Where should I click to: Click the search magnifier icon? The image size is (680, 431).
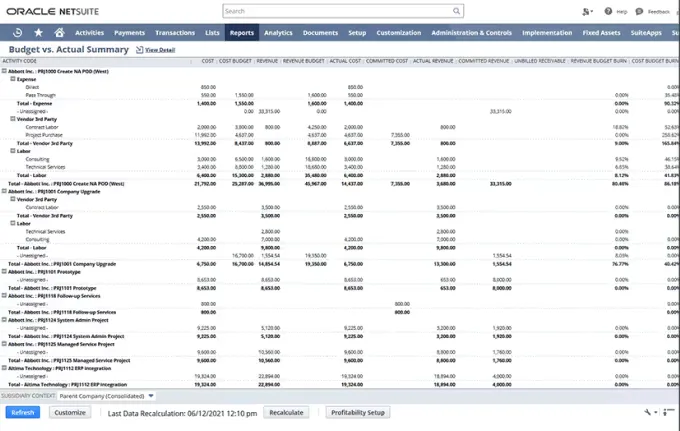coord(457,11)
